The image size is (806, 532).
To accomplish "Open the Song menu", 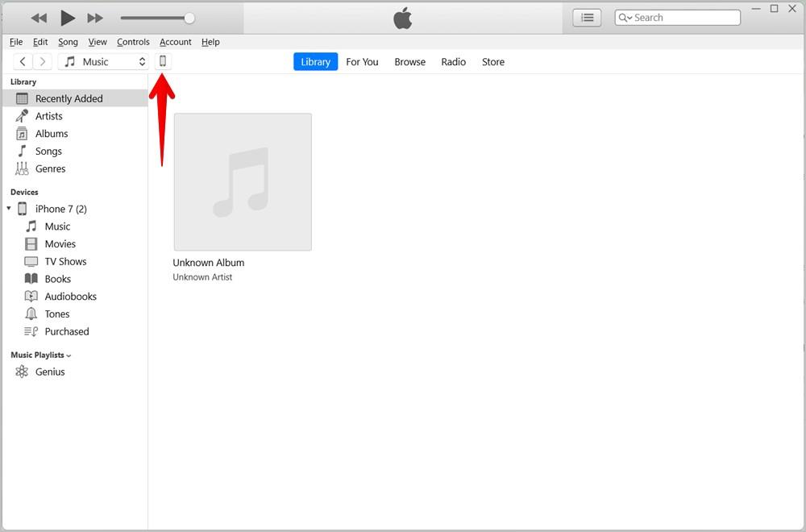I will (68, 42).
